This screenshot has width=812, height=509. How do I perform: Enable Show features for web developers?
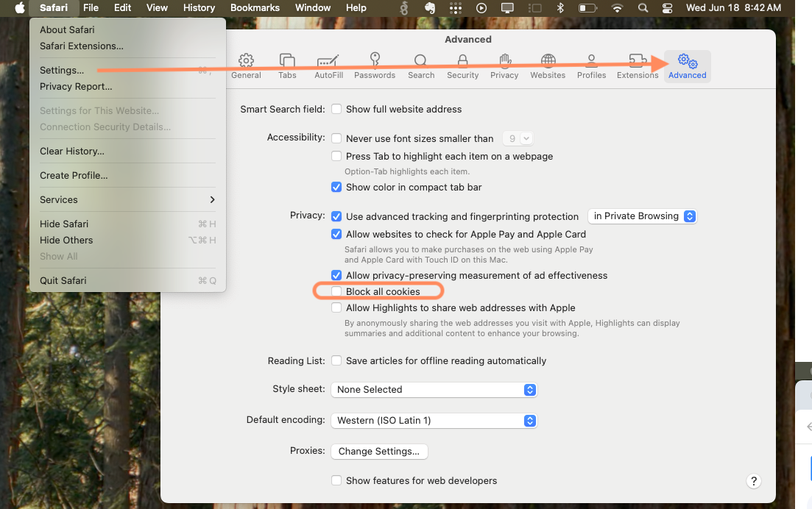[x=336, y=480]
